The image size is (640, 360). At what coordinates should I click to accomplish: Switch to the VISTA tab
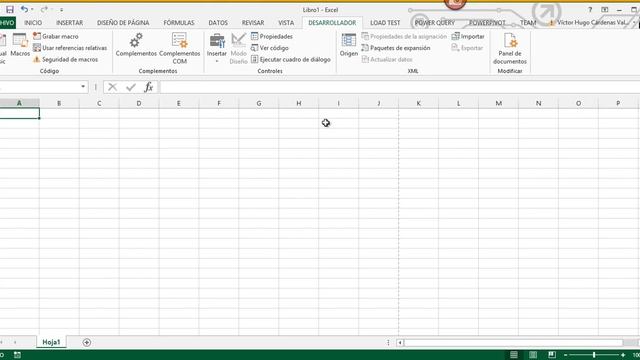(x=286, y=23)
